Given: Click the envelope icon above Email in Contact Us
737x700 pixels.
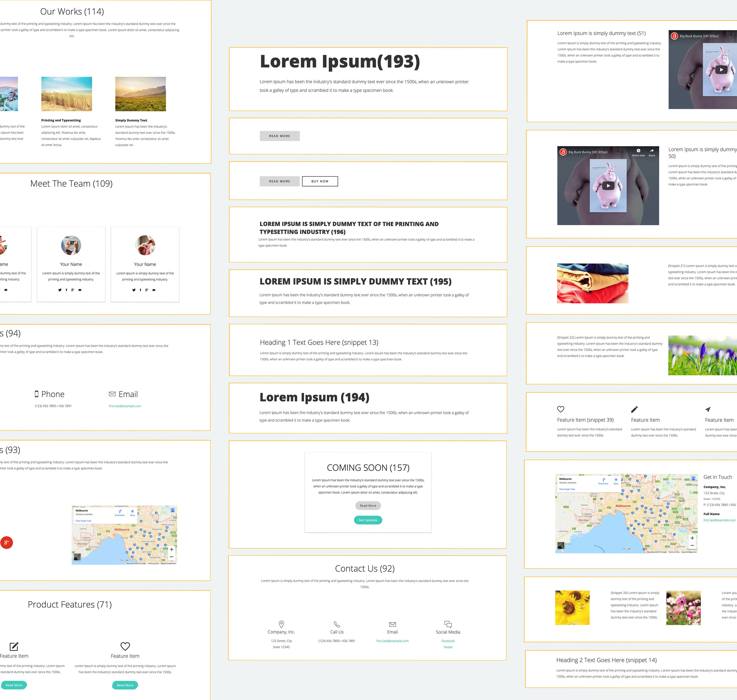Looking at the screenshot, I should [x=392, y=624].
